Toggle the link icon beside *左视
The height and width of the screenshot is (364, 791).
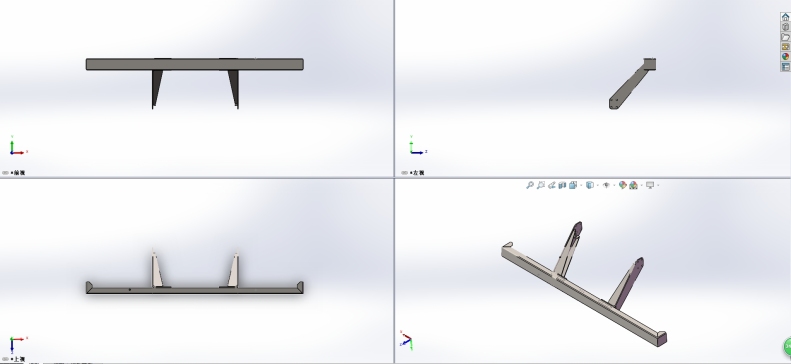405,172
